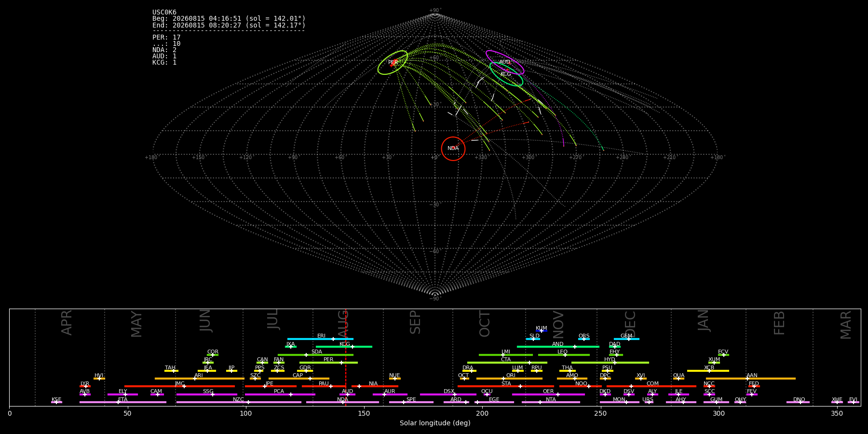This screenshot has height=434, width=868.
Task: Click the 'PER: 17' count in legend
Action: click(166, 38)
